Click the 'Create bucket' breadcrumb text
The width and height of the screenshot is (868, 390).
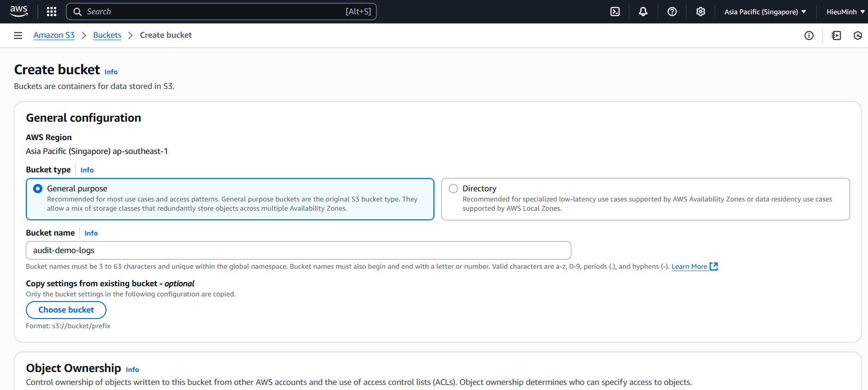(x=166, y=35)
